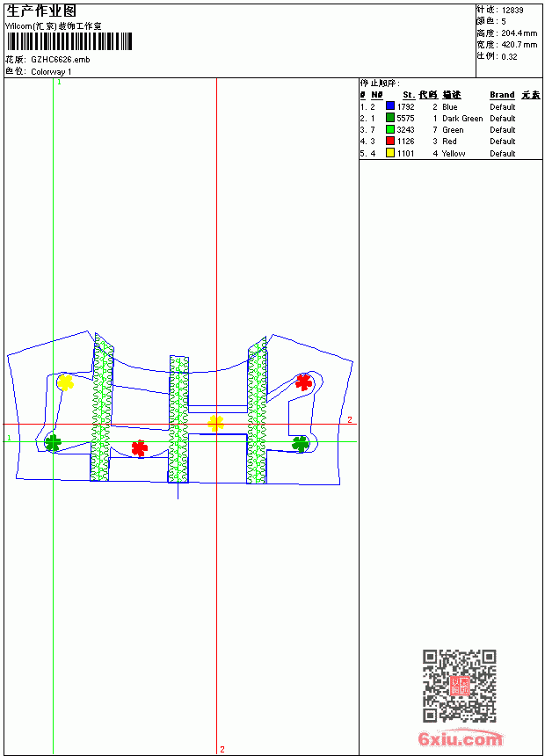This screenshot has height=756, width=545.
Task: Click the QR code in the right panel
Action: click(x=459, y=686)
